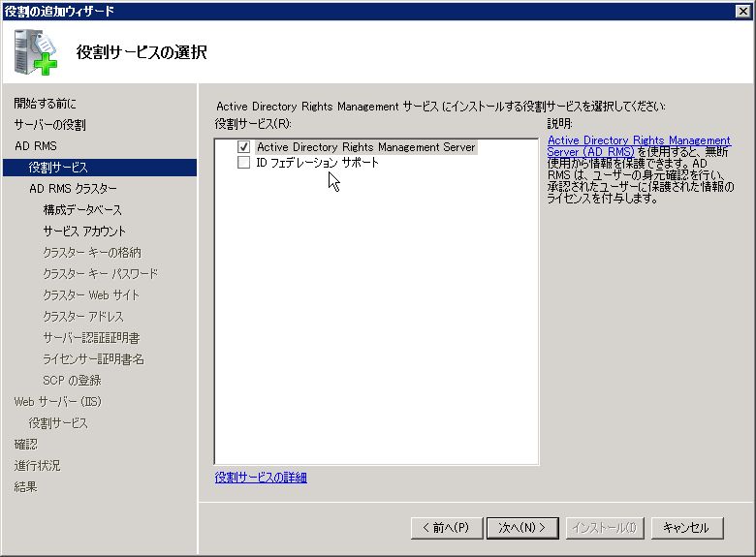Image resolution: width=756 pixels, height=557 pixels.
Task: Close the 役割の追加ウィザード window
Action: click(743, 11)
